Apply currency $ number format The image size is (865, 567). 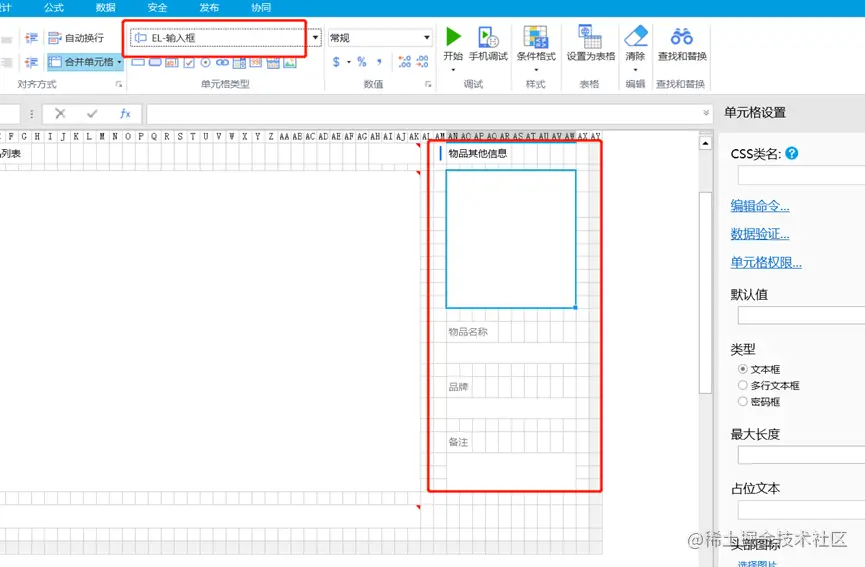pyautogui.click(x=336, y=62)
